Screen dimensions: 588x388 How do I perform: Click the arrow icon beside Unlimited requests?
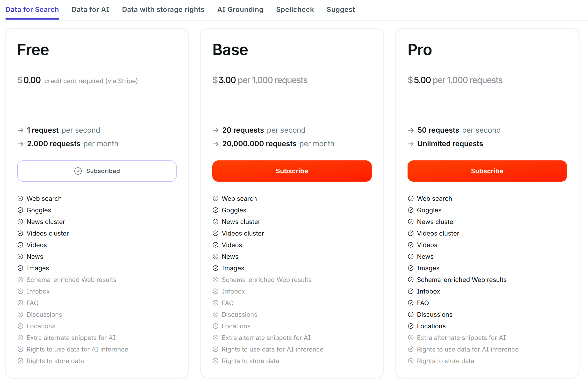click(411, 144)
